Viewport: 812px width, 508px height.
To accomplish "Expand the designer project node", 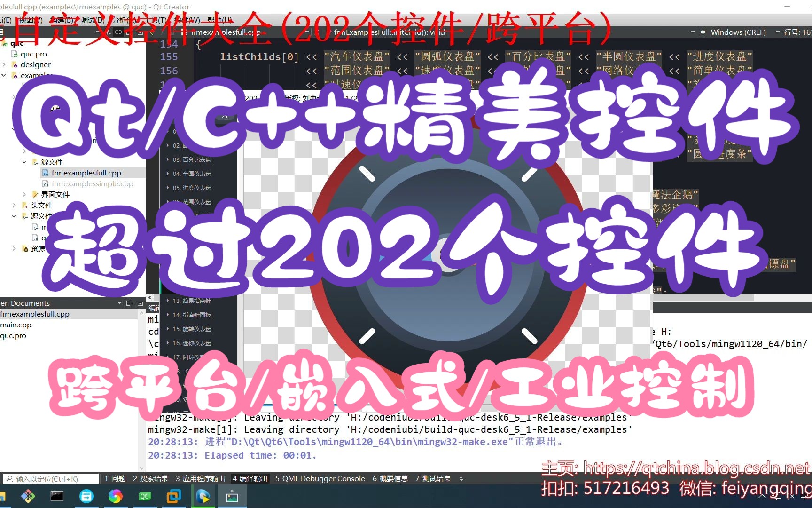I will (4, 64).
